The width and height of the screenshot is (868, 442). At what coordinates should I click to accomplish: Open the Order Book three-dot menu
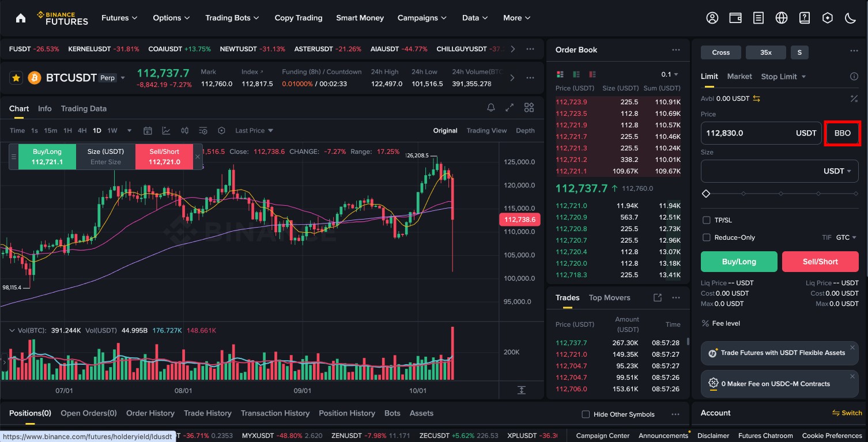676,50
